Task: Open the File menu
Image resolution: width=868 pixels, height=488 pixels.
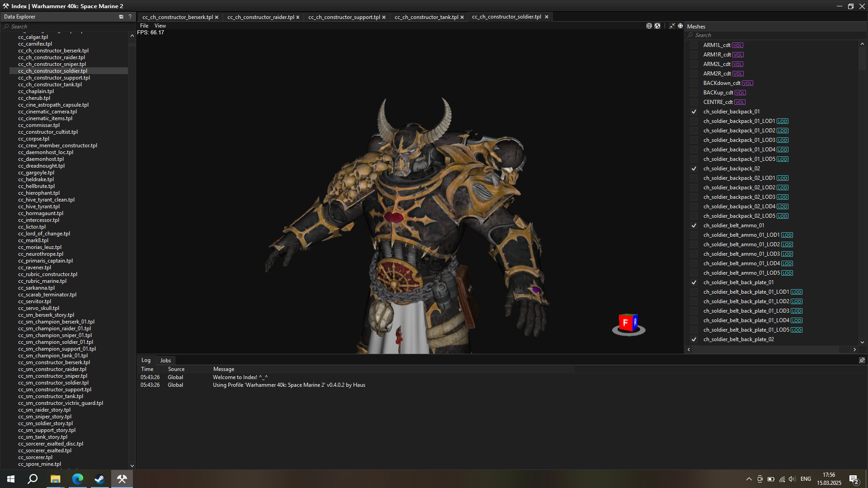Action: (144, 26)
